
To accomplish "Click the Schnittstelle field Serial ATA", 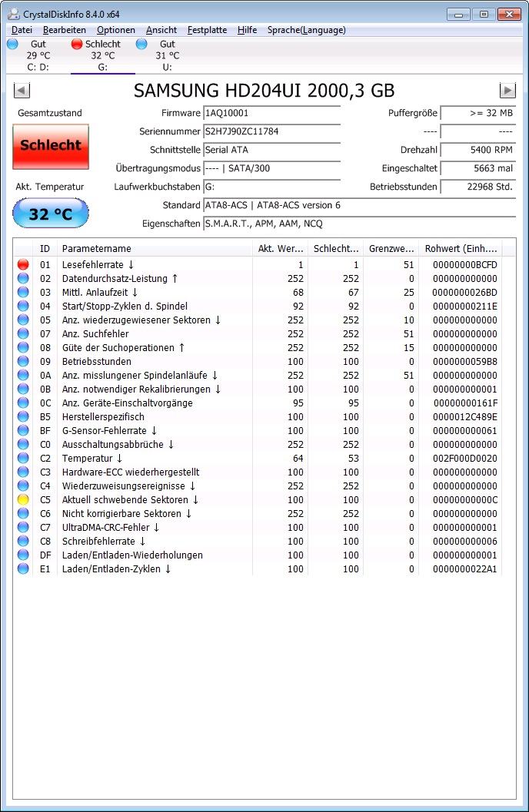I will [272, 150].
